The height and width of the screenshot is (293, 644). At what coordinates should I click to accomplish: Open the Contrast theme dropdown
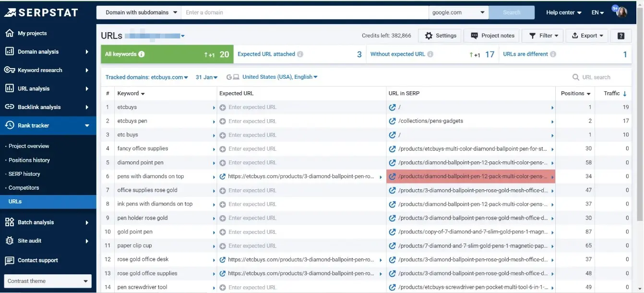point(47,281)
